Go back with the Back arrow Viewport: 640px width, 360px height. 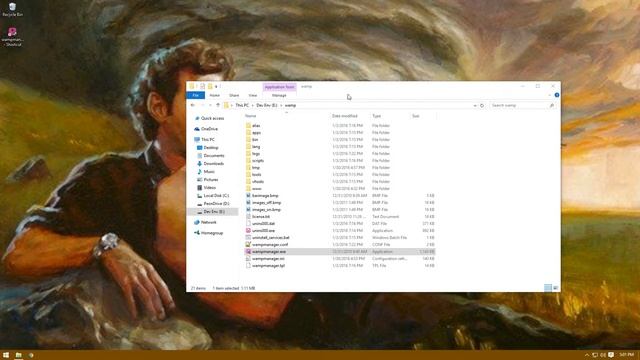tap(193, 105)
